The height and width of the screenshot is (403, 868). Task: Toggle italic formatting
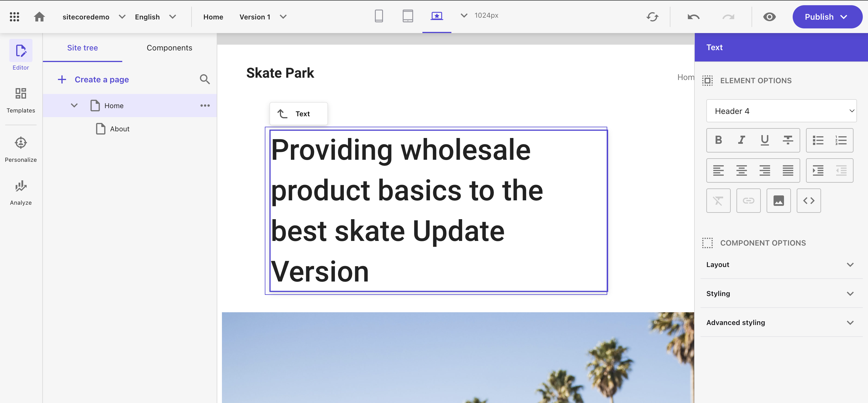coord(741,140)
